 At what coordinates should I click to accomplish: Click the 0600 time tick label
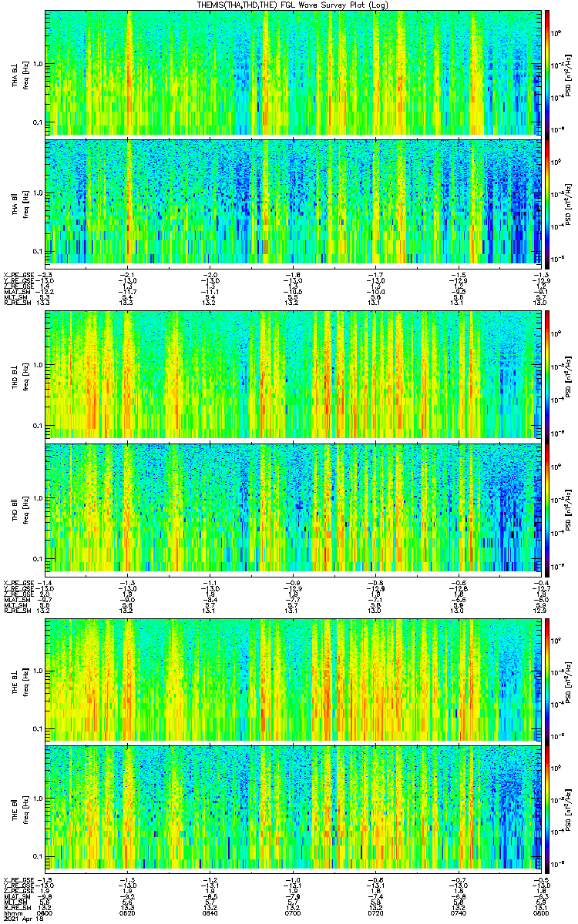(45, 913)
